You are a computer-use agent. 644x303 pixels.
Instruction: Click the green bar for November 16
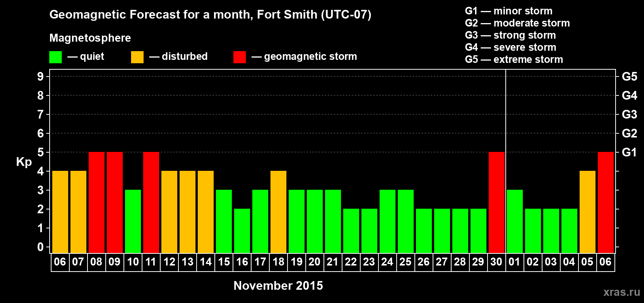tap(242, 231)
